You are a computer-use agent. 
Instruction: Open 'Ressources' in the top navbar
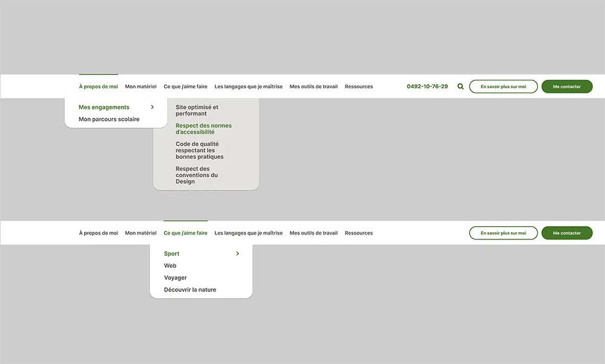point(359,86)
